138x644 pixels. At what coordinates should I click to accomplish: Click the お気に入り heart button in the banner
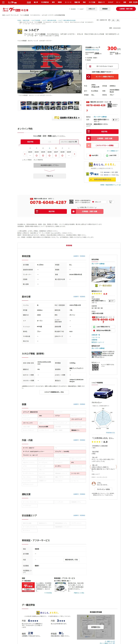(x=99, y=202)
